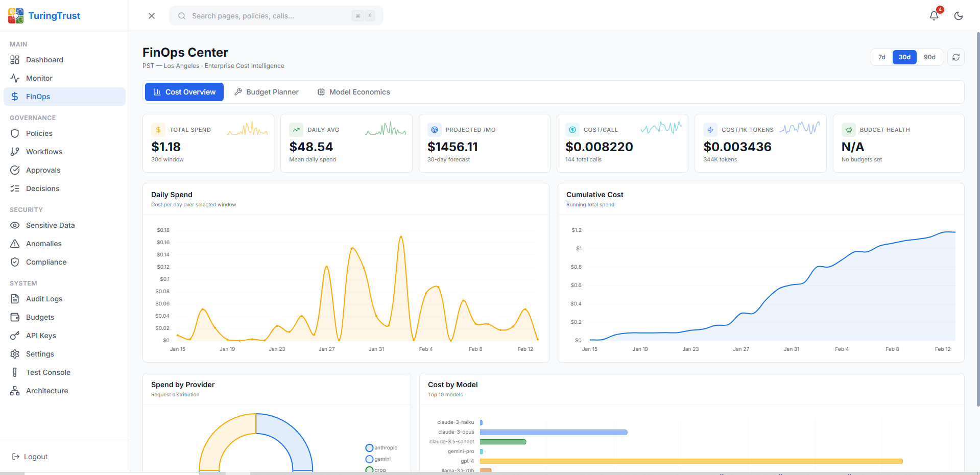This screenshot has width=980, height=475.
Task: Click the Monitor icon in the sidebar
Action: pyautogui.click(x=15, y=78)
